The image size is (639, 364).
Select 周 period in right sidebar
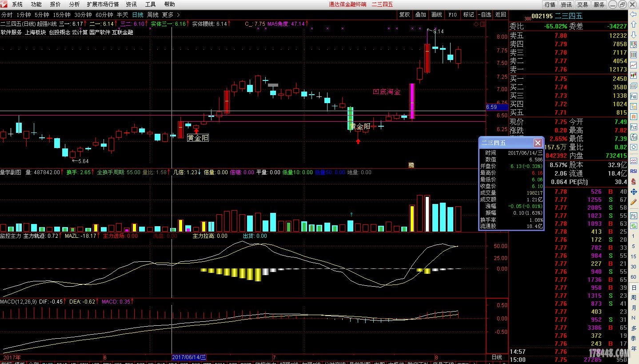click(634, 298)
